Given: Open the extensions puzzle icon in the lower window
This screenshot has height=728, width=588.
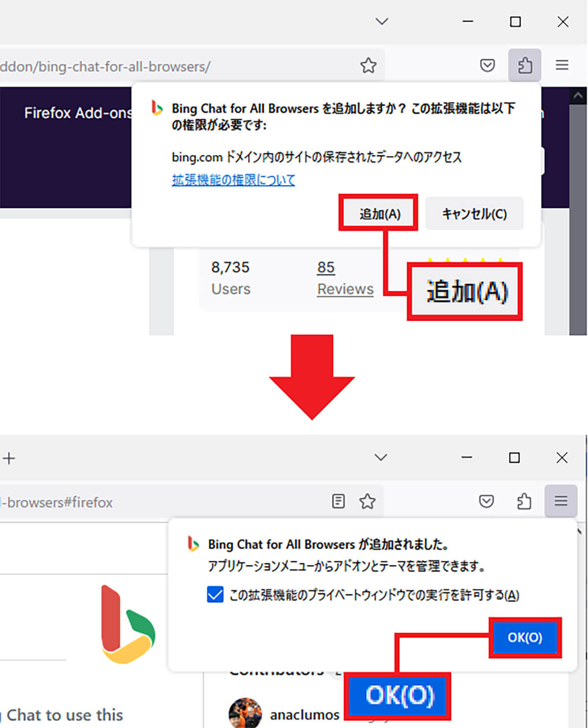Looking at the screenshot, I should pos(524,501).
